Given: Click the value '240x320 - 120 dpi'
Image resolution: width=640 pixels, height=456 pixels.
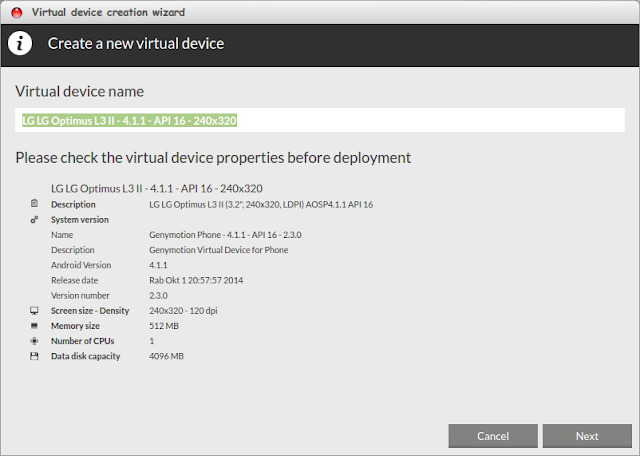Looking at the screenshot, I should coord(183,311).
